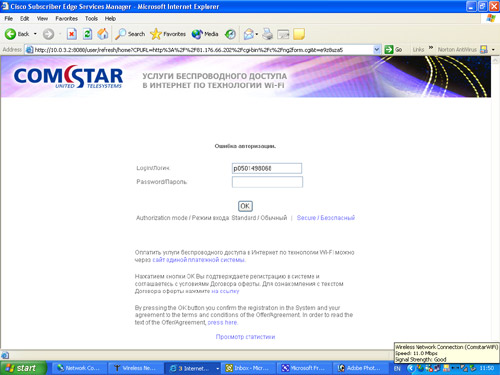Click the Go button next to the address bar
This screenshot has height=375, width=500.
tap(393, 50)
